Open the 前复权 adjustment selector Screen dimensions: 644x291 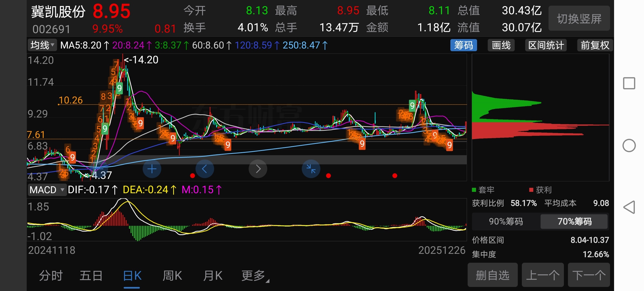pos(595,45)
